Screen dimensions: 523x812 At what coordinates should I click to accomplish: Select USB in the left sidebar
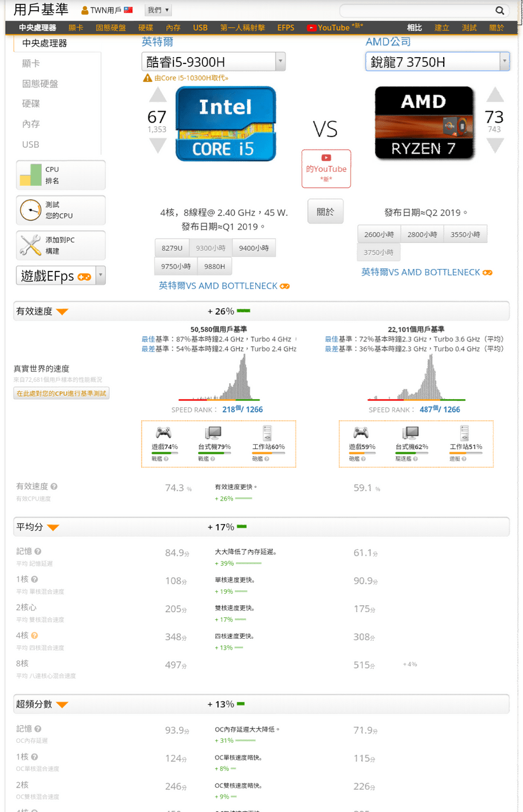click(x=30, y=144)
